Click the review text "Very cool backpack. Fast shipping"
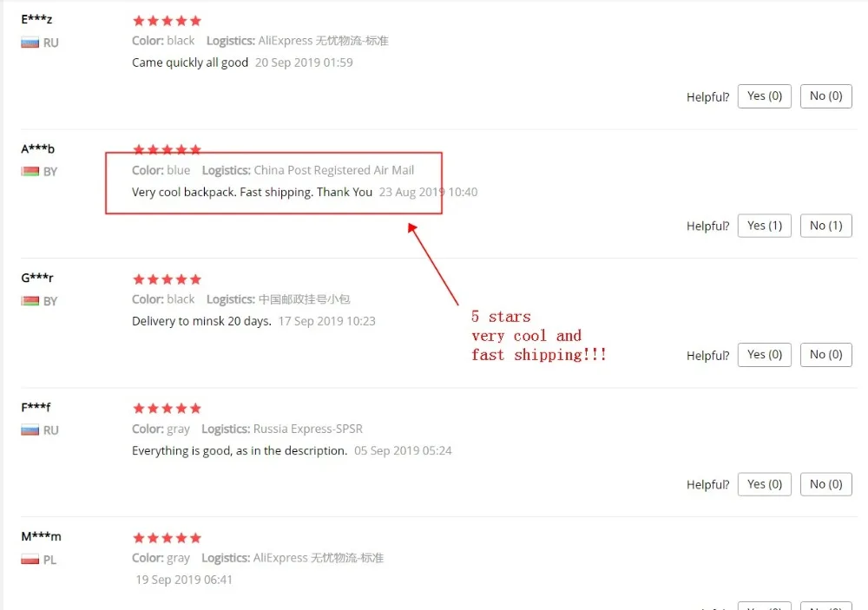The width and height of the screenshot is (868, 610). [x=222, y=192]
